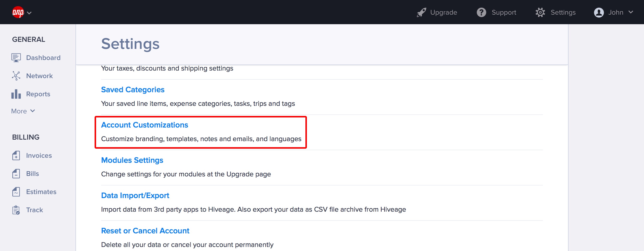The width and height of the screenshot is (644, 251).
Task: Open the Data Import/Export link
Action: [135, 196]
